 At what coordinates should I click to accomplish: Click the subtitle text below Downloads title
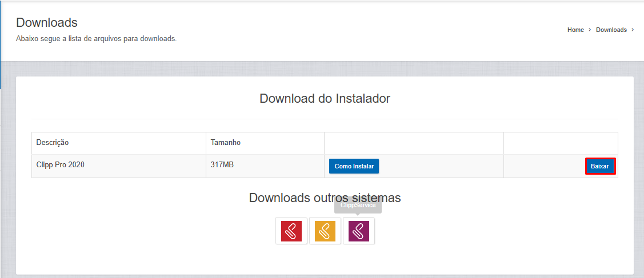pyautogui.click(x=96, y=39)
